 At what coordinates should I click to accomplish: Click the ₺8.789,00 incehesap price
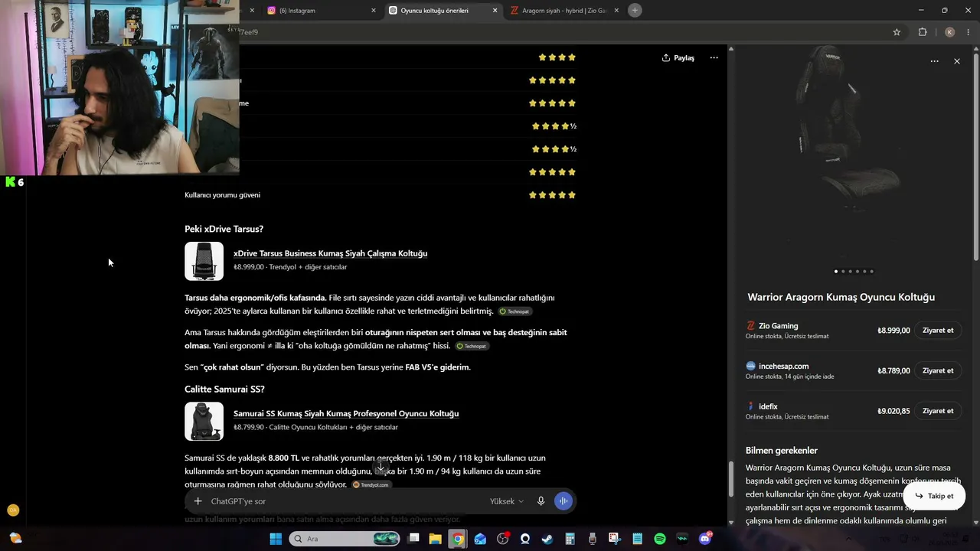[893, 371]
